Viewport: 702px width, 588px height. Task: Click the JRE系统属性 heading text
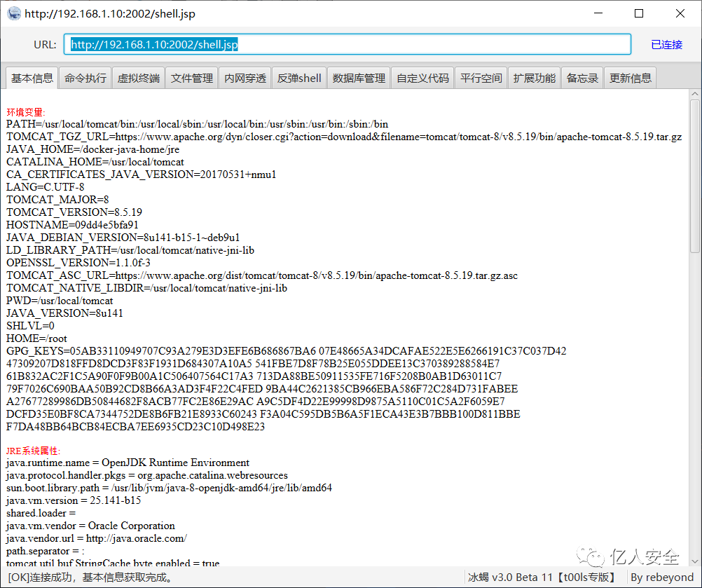pos(33,451)
